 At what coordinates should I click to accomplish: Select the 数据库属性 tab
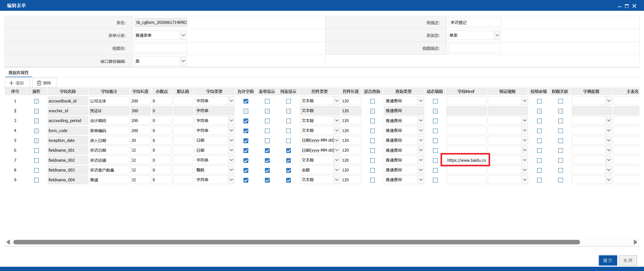(19, 73)
